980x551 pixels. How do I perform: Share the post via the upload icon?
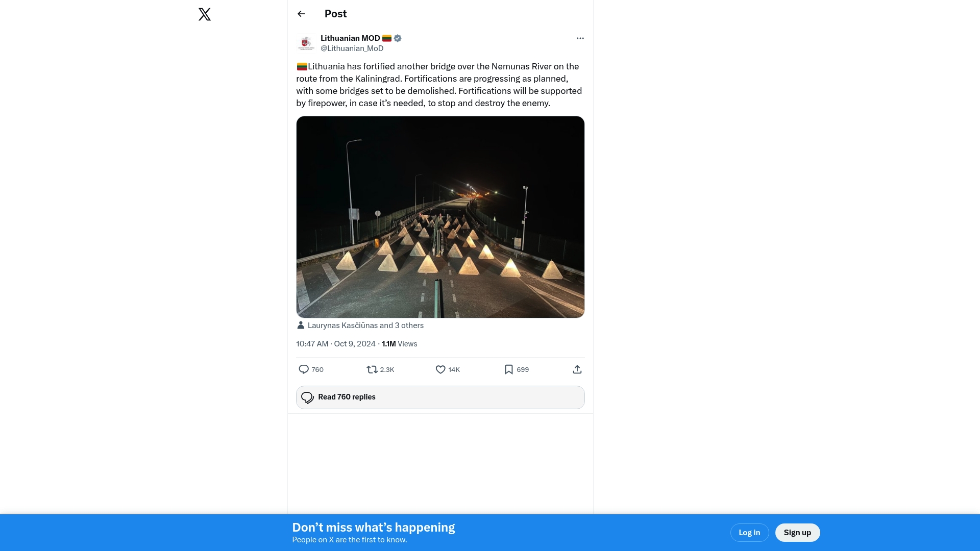pos(577,369)
